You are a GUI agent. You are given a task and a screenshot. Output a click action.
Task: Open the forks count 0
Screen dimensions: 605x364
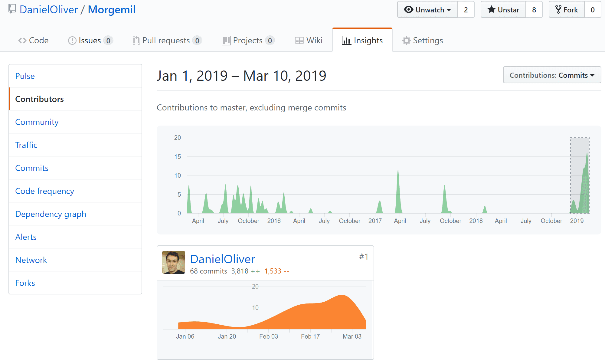[593, 10]
